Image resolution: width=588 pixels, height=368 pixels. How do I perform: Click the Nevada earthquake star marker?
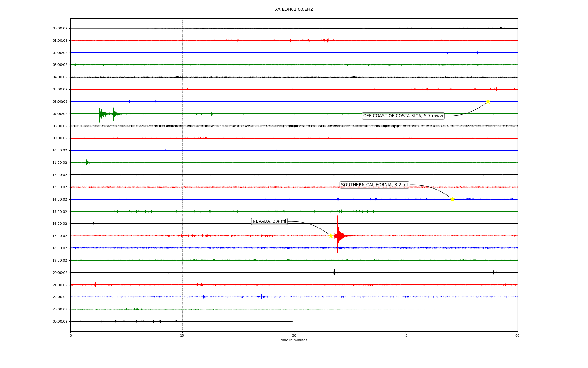(x=331, y=236)
